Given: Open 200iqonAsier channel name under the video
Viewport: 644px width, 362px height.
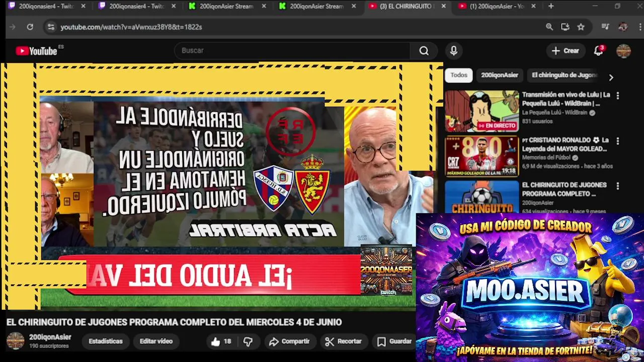Looking at the screenshot, I should [50, 337].
